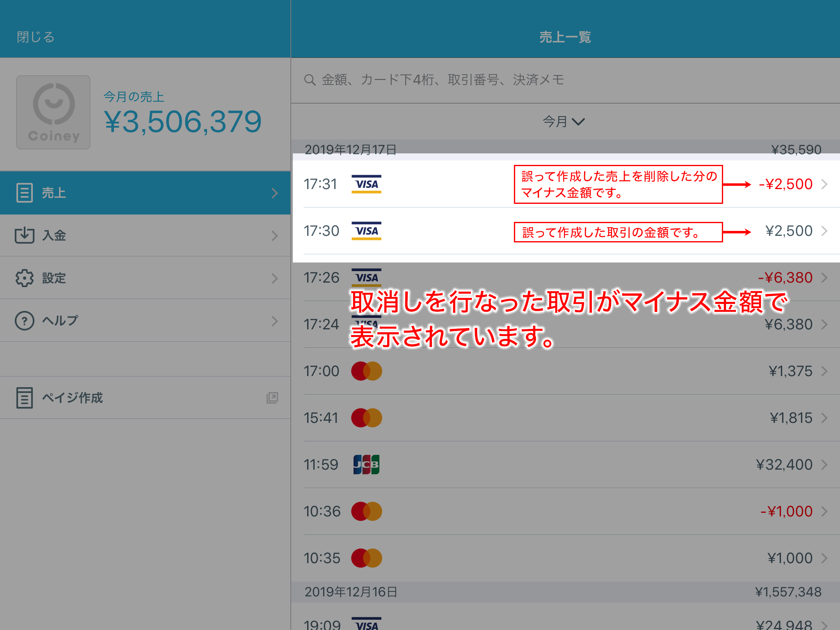Open ペイジ作成 via its page icon
The width and height of the screenshot is (840, 630).
pyautogui.click(x=25, y=398)
